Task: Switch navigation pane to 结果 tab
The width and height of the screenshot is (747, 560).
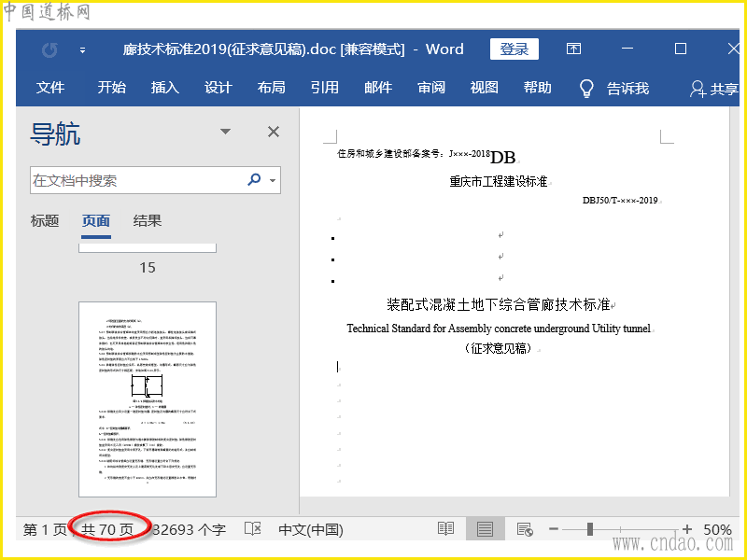Action: [148, 221]
